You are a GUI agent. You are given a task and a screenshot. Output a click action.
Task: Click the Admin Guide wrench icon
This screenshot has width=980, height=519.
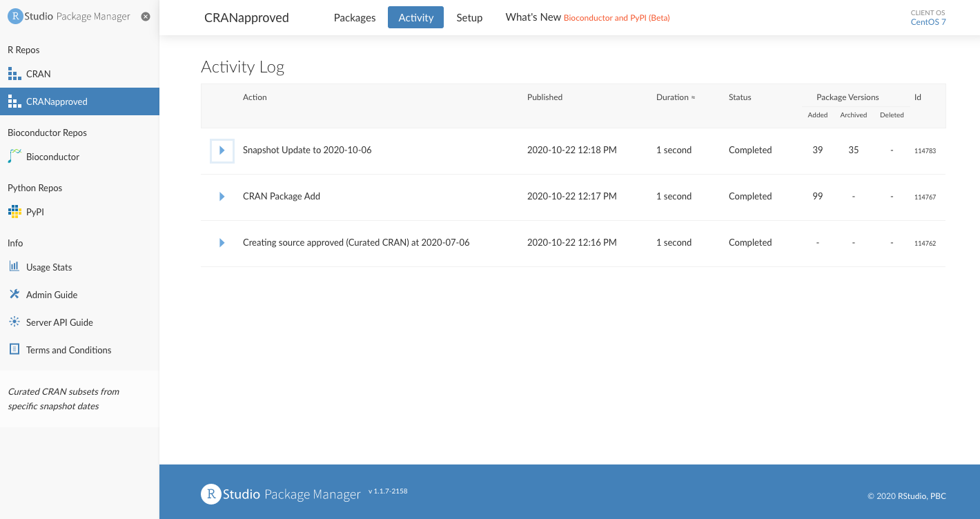tap(14, 295)
